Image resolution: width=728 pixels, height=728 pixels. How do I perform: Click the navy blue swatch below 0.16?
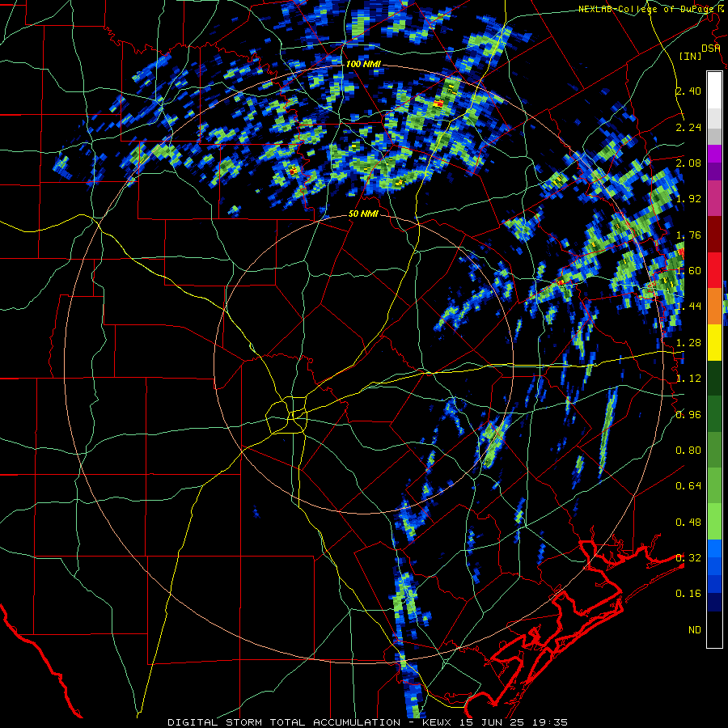[714, 603]
